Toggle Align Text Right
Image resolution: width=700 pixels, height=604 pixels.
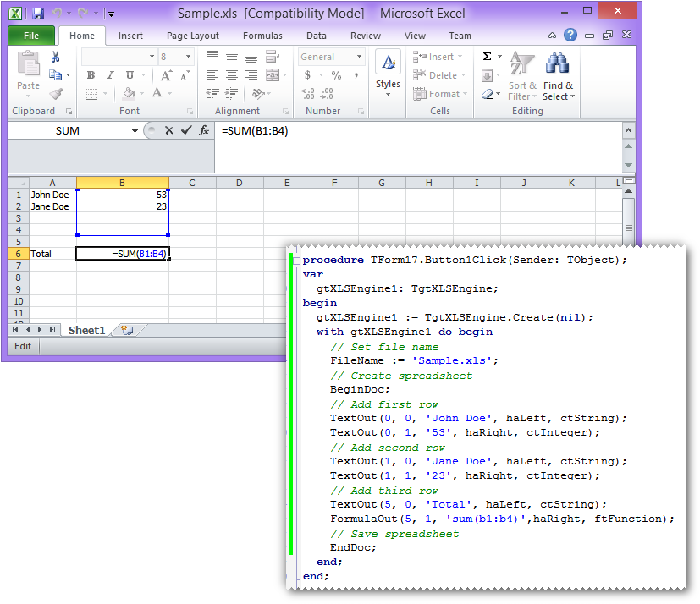tap(251, 75)
